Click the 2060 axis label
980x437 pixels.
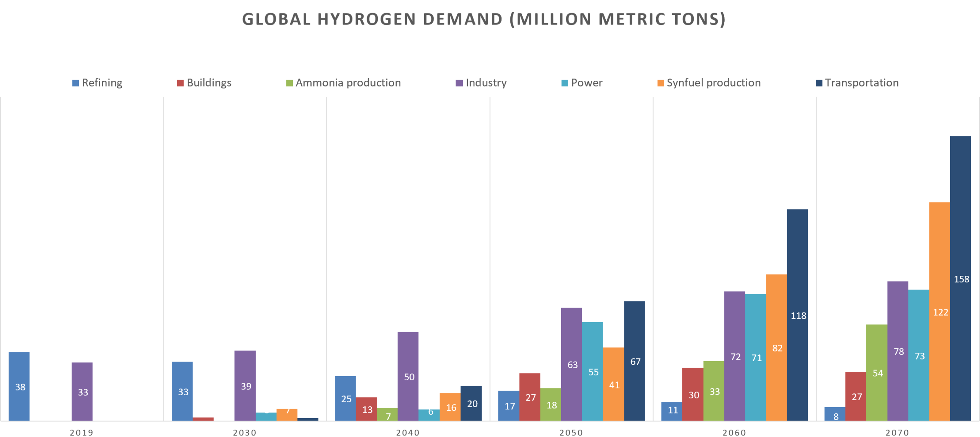[x=734, y=432]
